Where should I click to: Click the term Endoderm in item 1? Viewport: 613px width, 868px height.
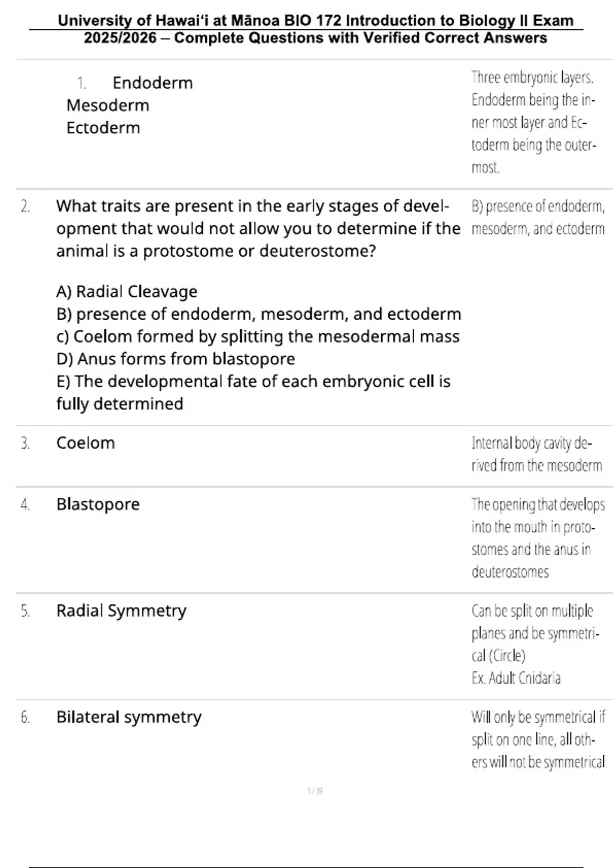(x=152, y=83)
